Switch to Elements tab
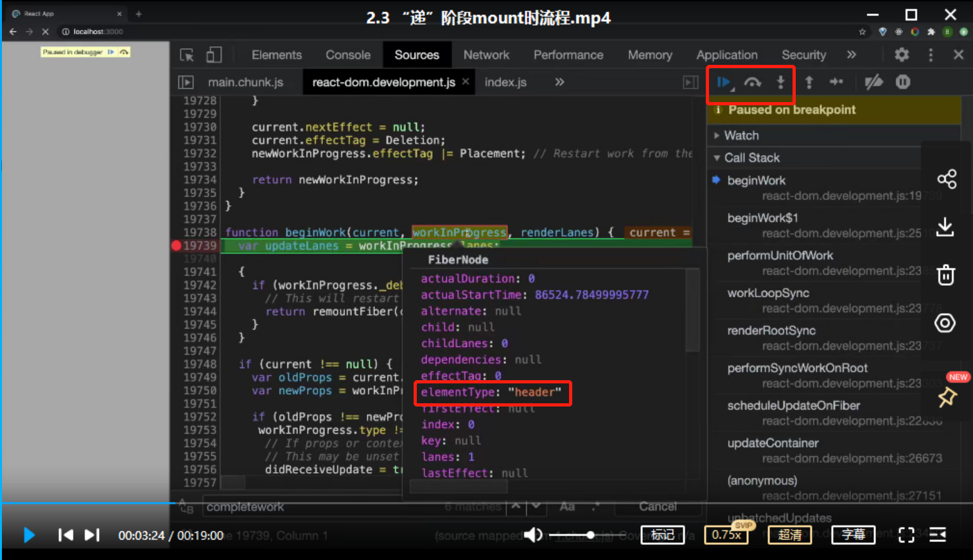This screenshot has height=560, width=973. pos(277,55)
